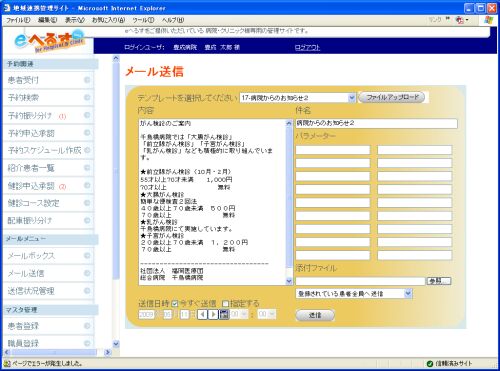The width and height of the screenshot is (500, 371).
Task: Click the 添付ファイル path input field
Action: tap(360, 281)
